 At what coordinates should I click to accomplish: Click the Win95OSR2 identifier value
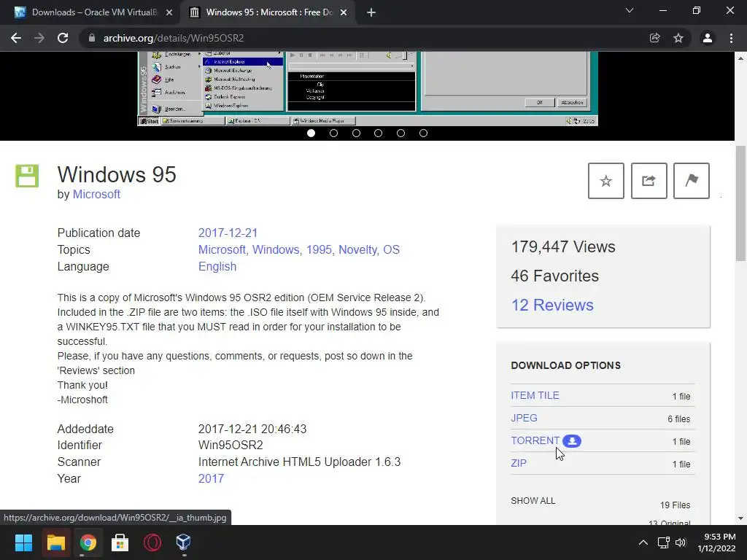231,446
